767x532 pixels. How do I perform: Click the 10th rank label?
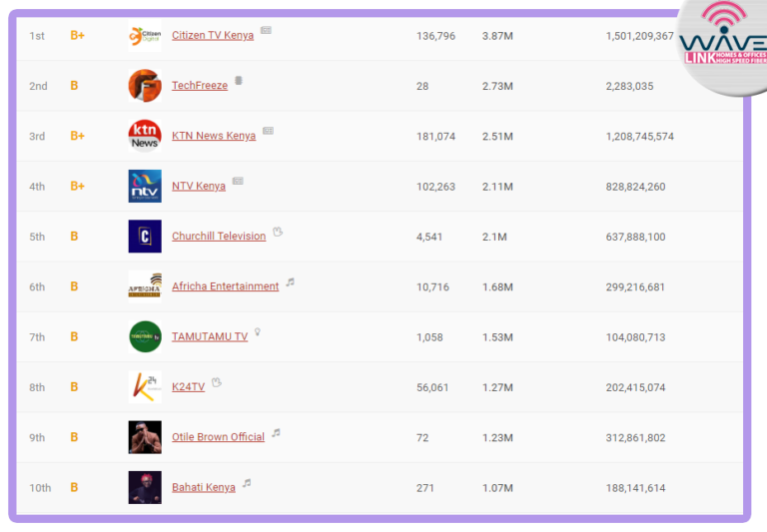40,487
